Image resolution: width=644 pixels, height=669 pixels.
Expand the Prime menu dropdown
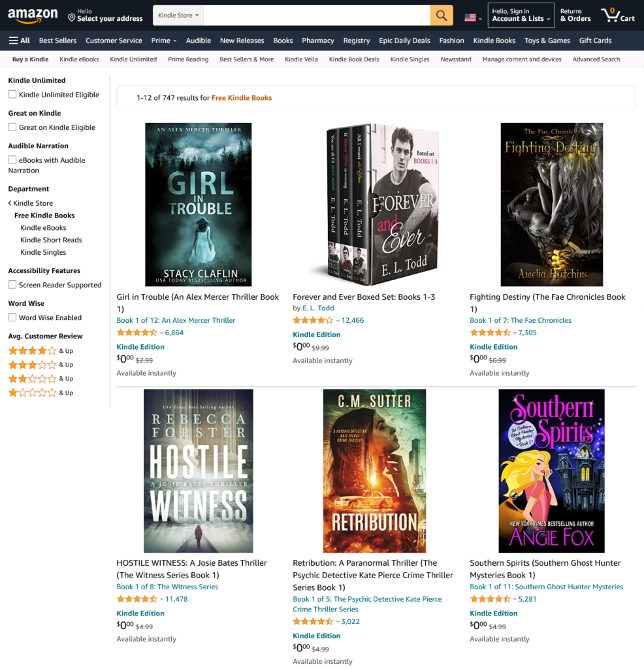(x=164, y=41)
